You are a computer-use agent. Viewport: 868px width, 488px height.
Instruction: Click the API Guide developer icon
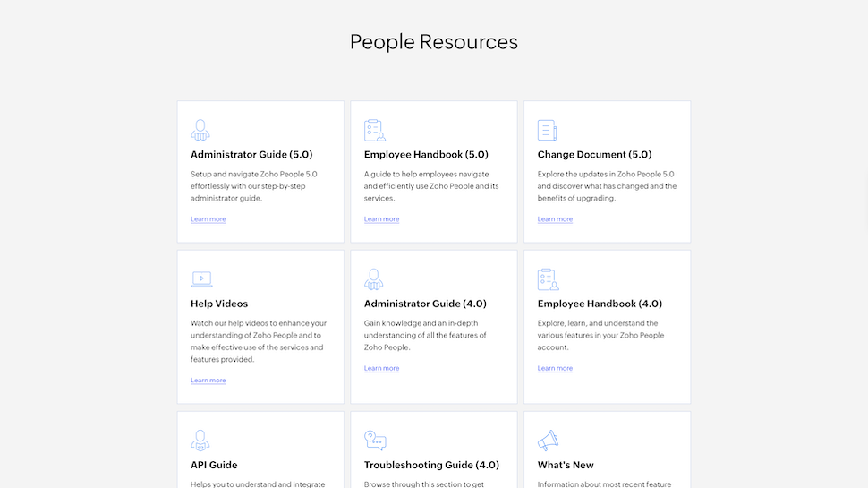(x=200, y=441)
